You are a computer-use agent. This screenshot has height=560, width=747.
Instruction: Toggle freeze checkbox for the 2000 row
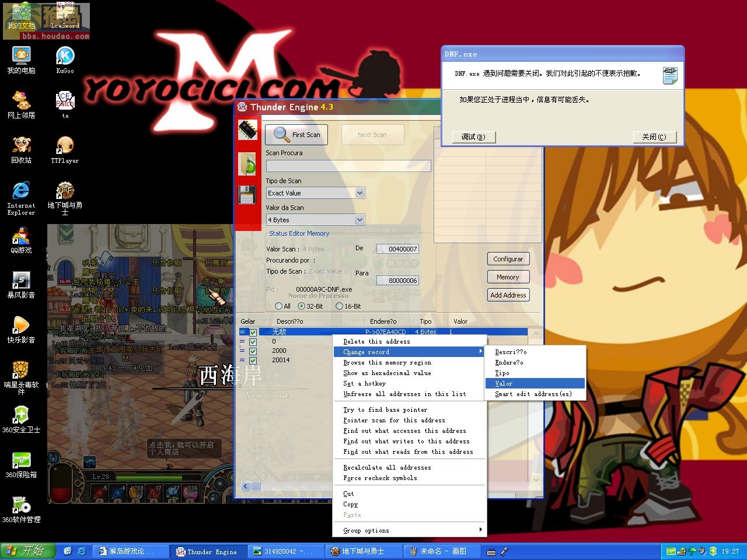click(253, 351)
